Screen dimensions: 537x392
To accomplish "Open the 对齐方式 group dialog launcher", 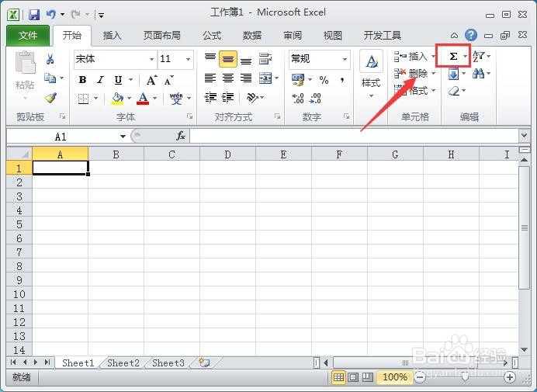I will click(x=277, y=116).
